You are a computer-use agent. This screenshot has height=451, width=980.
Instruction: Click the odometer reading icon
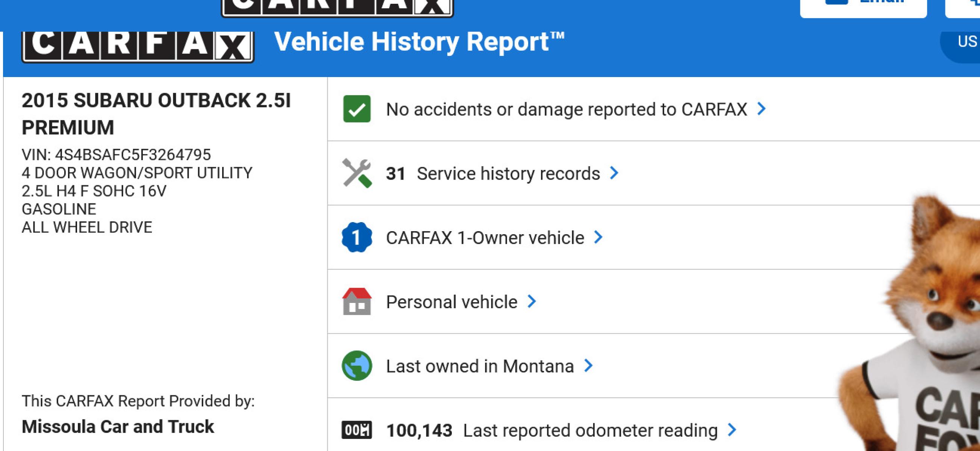pos(356,430)
